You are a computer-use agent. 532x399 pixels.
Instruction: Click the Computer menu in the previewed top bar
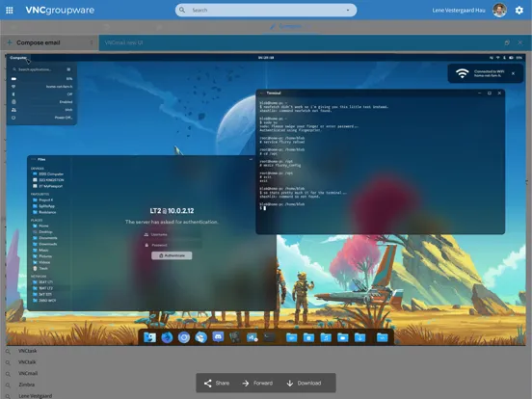point(18,58)
